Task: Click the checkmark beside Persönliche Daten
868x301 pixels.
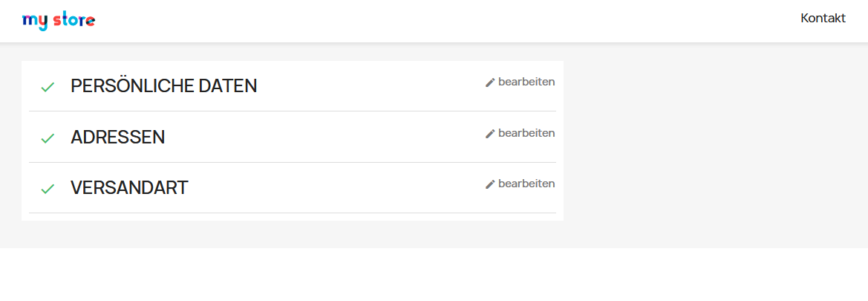Action: [x=48, y=87]
